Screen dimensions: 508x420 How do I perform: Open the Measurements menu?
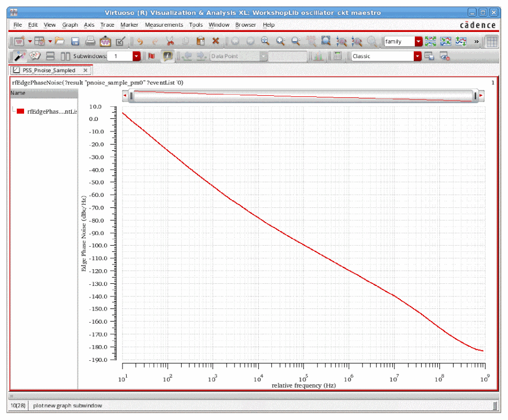164,25
